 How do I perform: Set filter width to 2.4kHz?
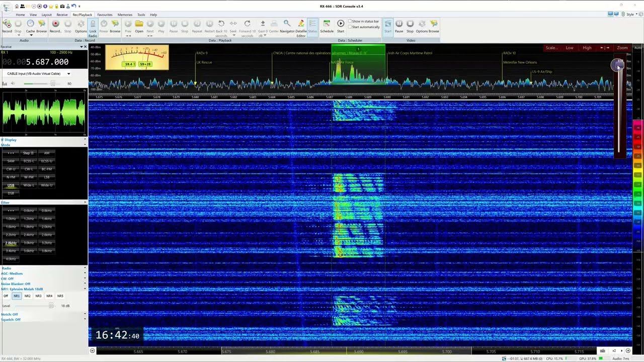click(29, 235)
